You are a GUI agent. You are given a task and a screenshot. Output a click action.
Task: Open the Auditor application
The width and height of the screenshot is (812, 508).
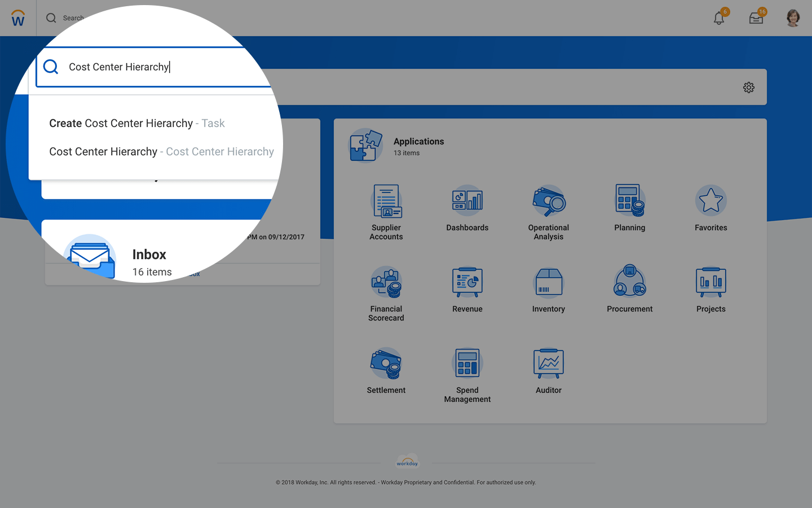[548, 364]
